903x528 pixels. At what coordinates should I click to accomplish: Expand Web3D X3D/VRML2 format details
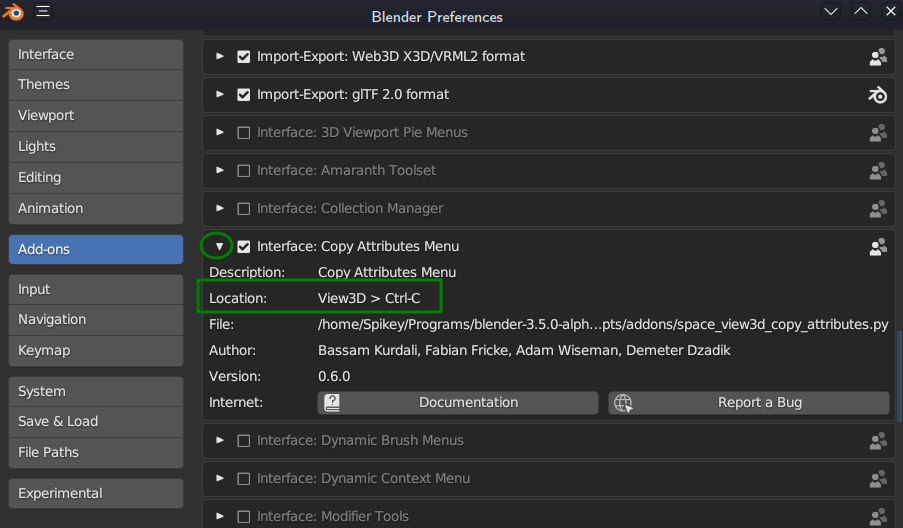tap(219, 56)
